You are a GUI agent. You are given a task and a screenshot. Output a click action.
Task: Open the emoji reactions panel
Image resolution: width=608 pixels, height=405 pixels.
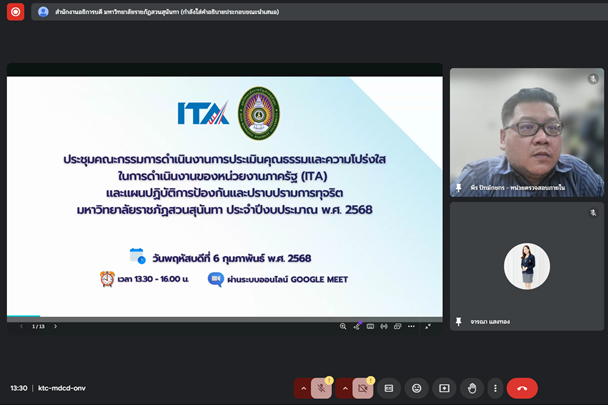click(417, 388)
